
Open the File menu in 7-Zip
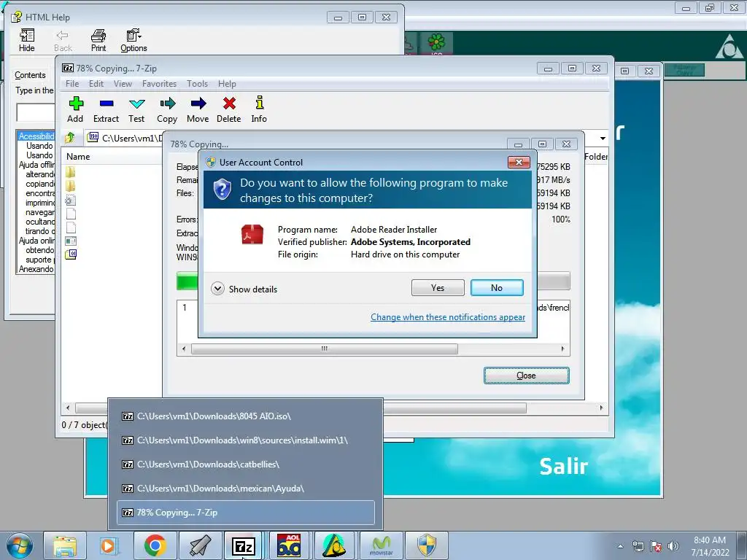[x=72, y=84]
